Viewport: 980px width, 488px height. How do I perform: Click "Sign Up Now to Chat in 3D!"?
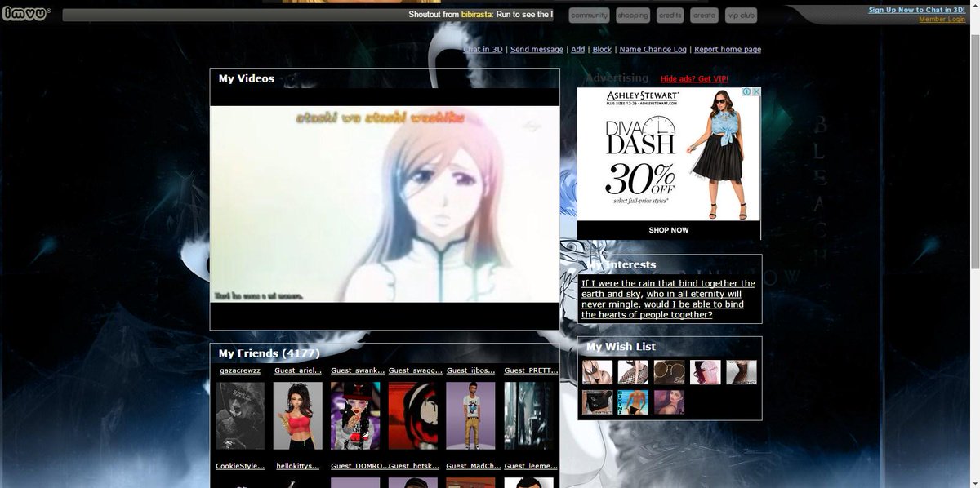coord(915,9)
